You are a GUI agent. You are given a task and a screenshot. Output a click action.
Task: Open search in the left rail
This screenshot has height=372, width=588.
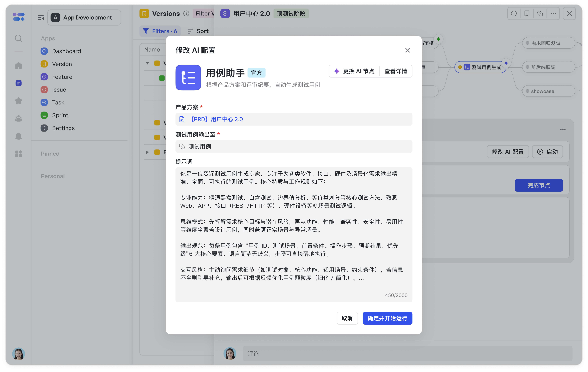[18, 38]
